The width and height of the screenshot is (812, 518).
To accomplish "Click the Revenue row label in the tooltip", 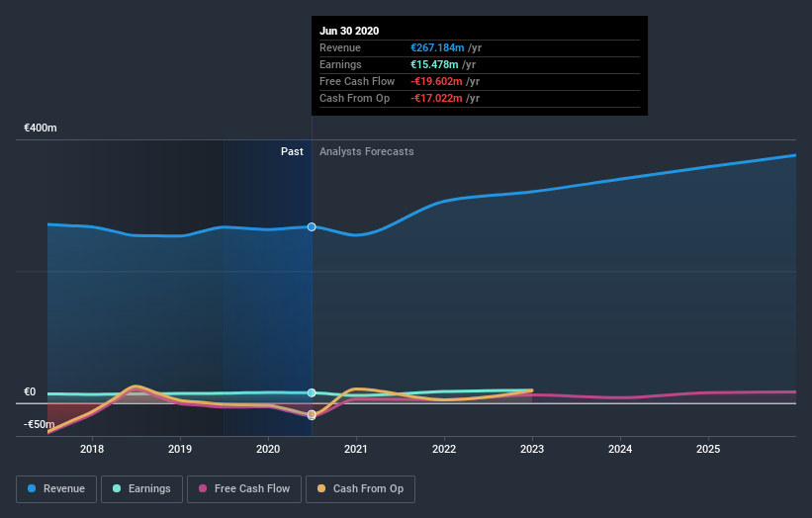I will coord(340,47).
